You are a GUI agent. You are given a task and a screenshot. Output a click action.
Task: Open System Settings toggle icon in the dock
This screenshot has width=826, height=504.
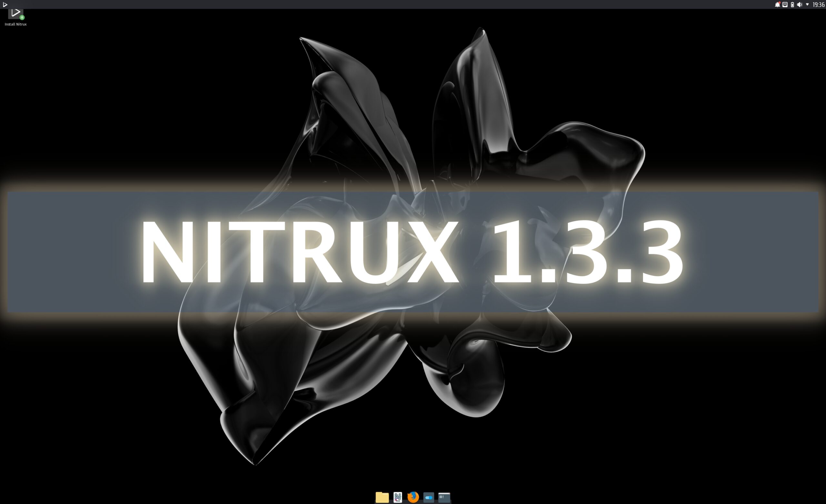pos(428,497)
